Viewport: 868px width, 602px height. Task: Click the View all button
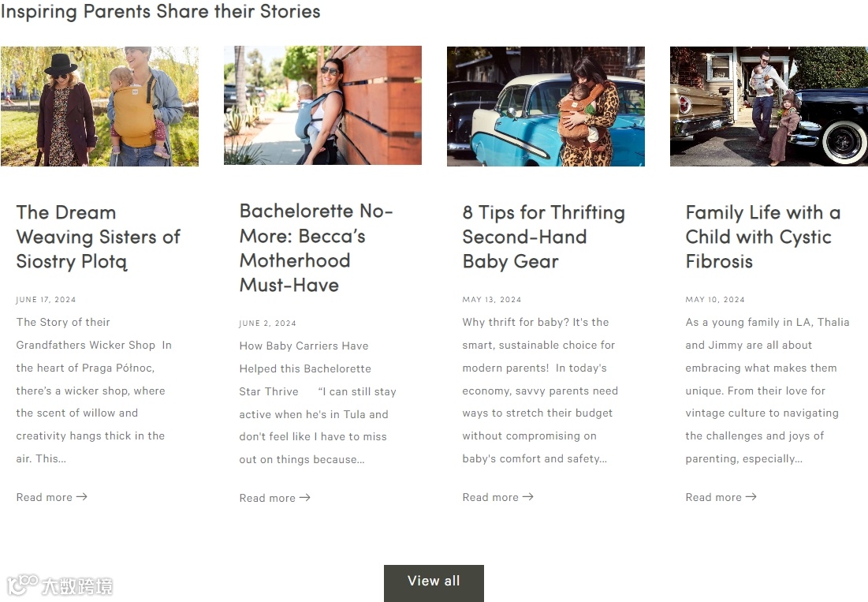click(x=434, y=582)
